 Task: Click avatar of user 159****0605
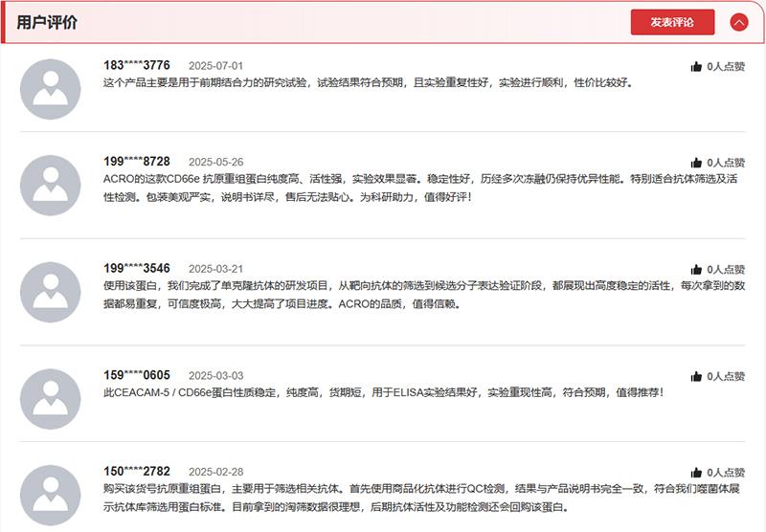(x=50, y=399)
